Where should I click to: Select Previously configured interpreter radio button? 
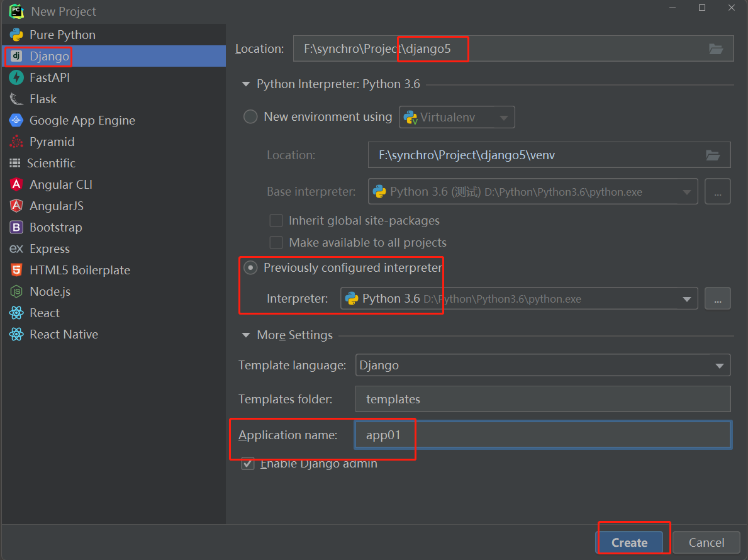pyautogui.click(x=250, y=267)
